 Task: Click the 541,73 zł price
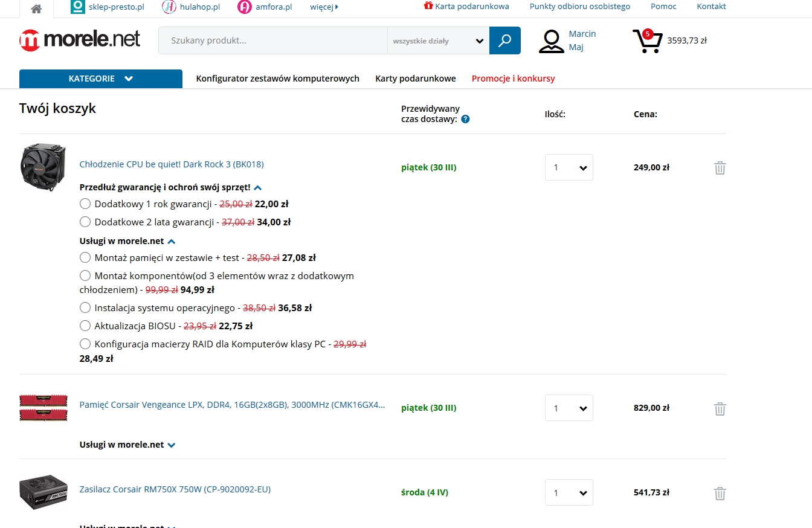point(651,492)
